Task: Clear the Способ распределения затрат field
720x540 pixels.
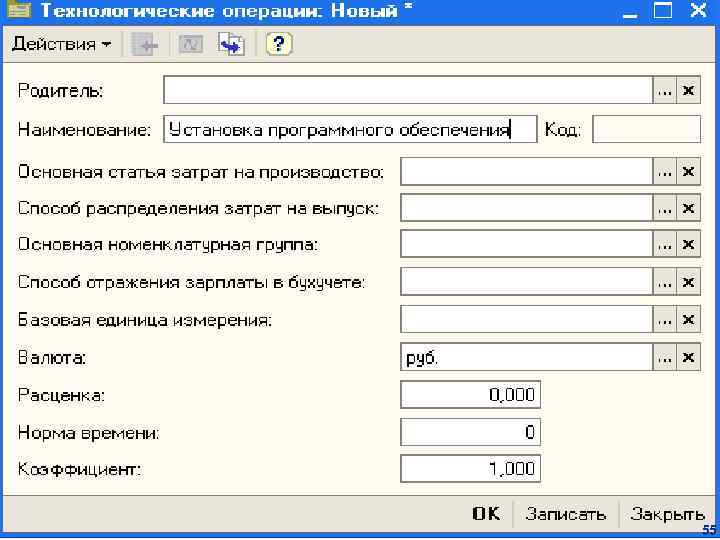Action: click(x=688, y=208)
